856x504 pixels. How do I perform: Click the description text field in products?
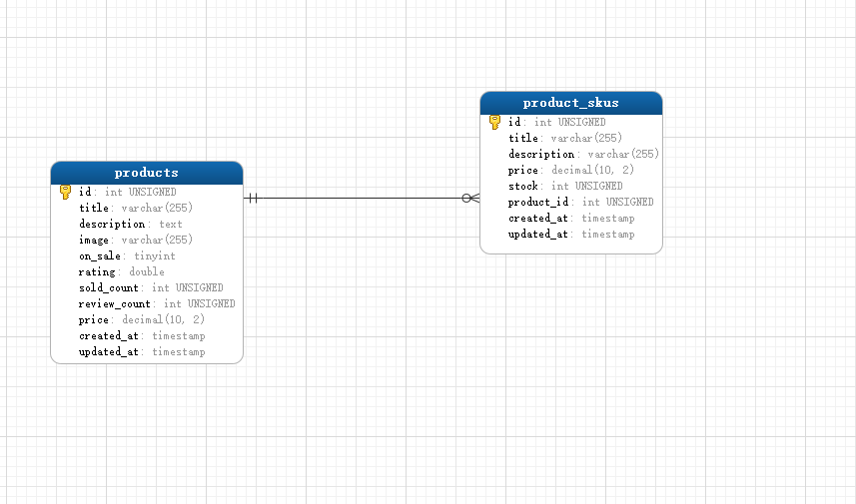click(x=112, y=225)
